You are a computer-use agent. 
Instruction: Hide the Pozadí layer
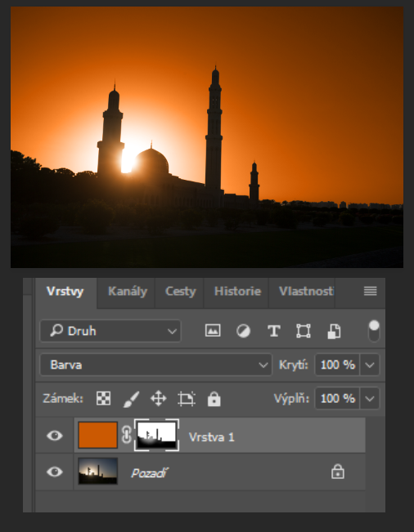(x=55, y=472)
